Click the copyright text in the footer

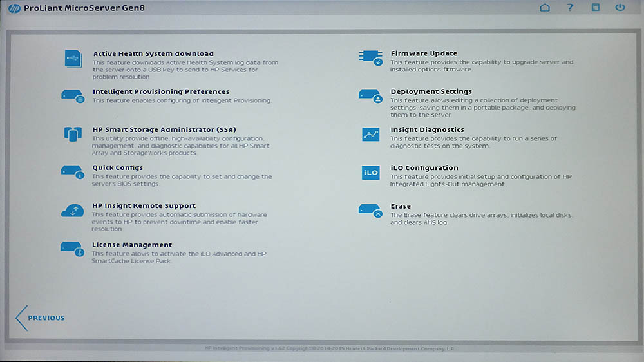pos(329,349)
